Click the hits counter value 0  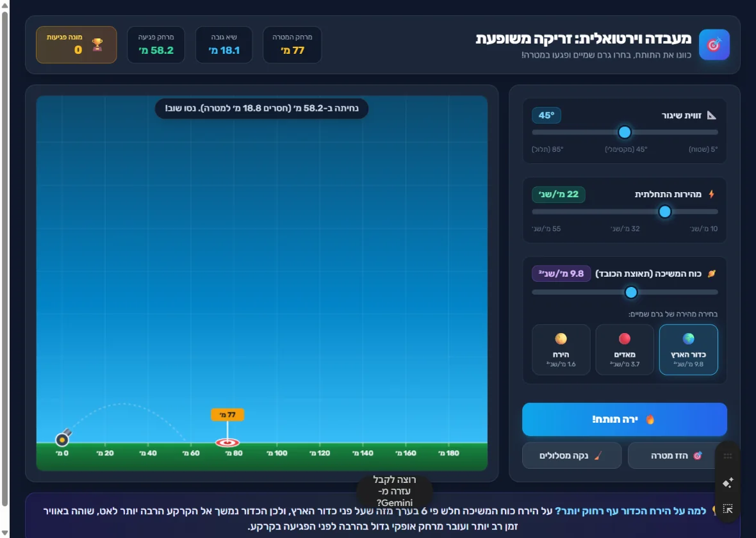point(78,50)
